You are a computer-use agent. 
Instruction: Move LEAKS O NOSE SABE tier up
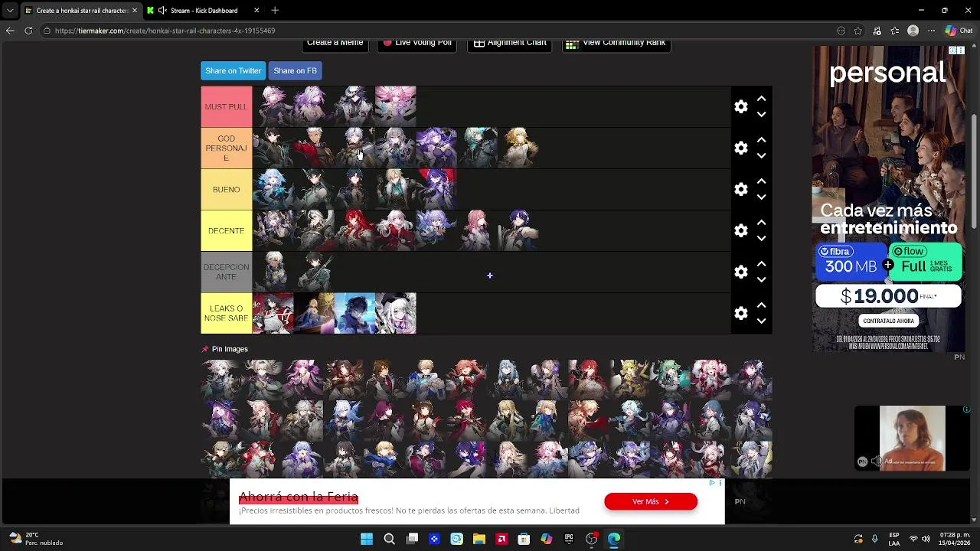pyautogui.click(x=761, y=306)
